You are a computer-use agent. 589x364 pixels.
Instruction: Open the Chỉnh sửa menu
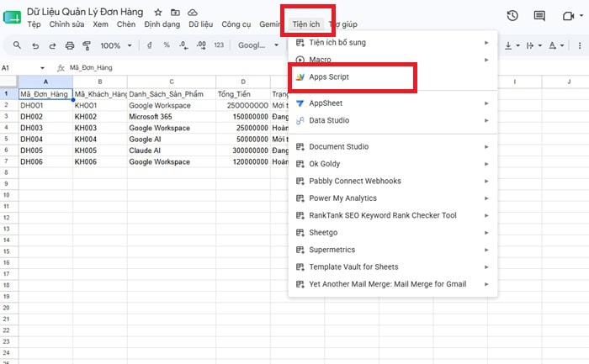click(66, 24)
